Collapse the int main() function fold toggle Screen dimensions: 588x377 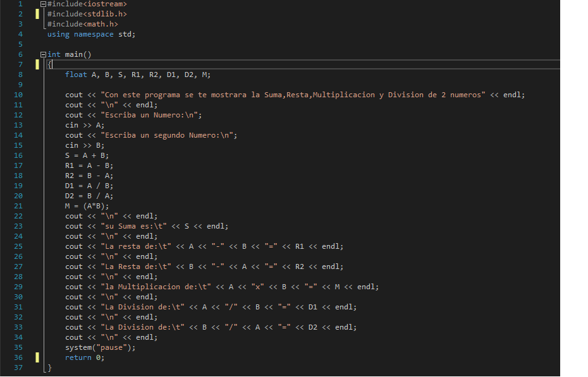43,54
